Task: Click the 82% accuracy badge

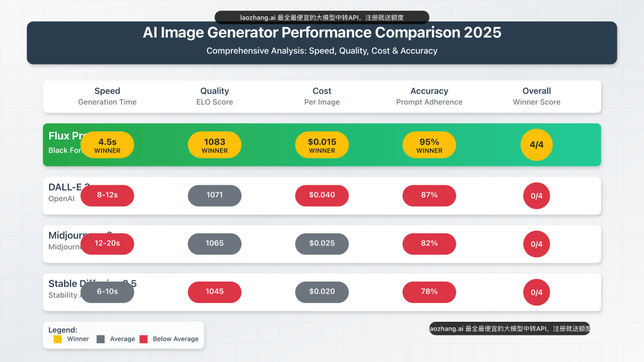Action: [429, 244]
